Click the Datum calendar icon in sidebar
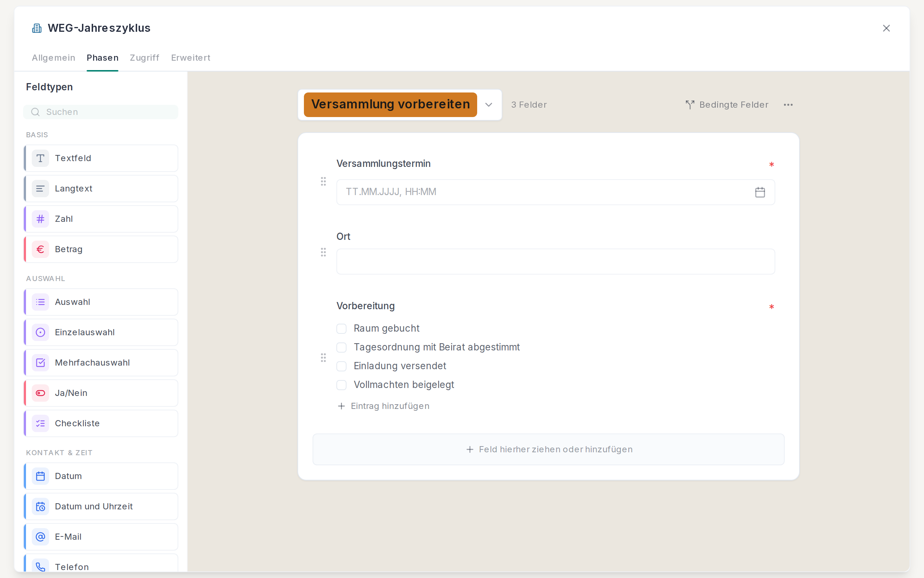This screenshot has width=924, height=578. [40, 476]
